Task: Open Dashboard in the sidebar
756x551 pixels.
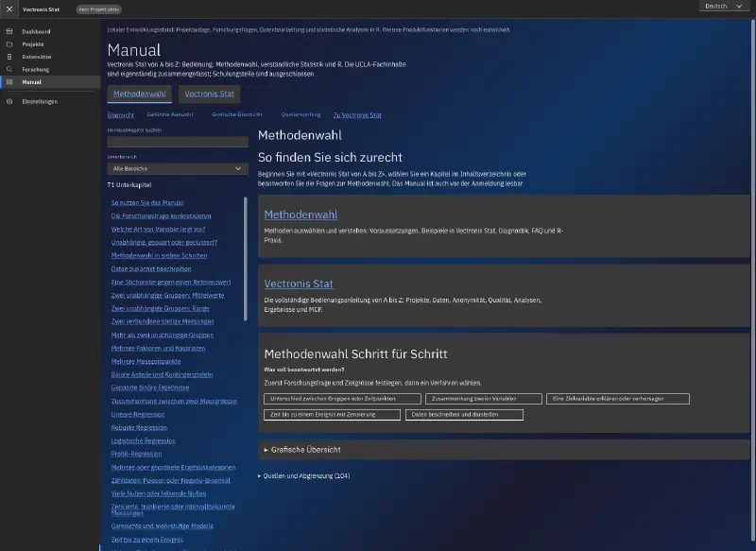Action: (x=50, y=31)
